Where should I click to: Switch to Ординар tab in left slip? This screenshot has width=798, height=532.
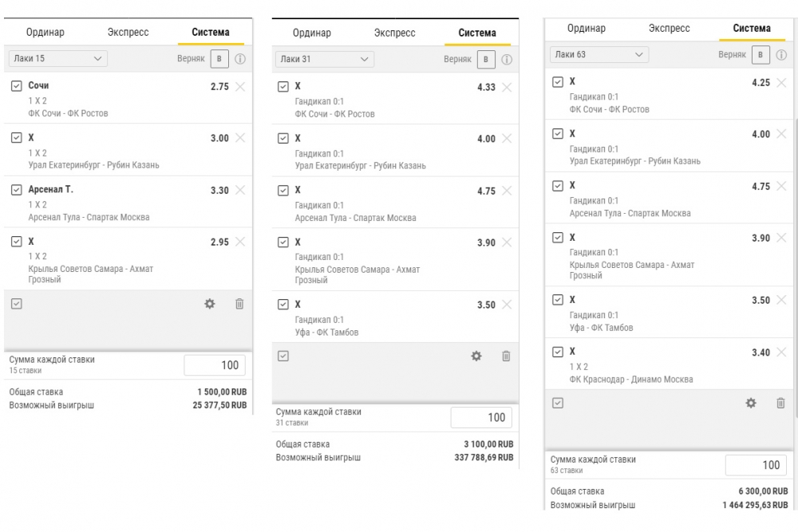pos(45,32)
